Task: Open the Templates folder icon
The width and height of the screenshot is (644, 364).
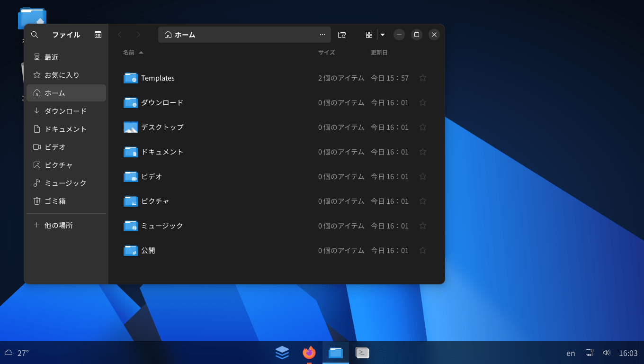Action: [x=131, y=78]
